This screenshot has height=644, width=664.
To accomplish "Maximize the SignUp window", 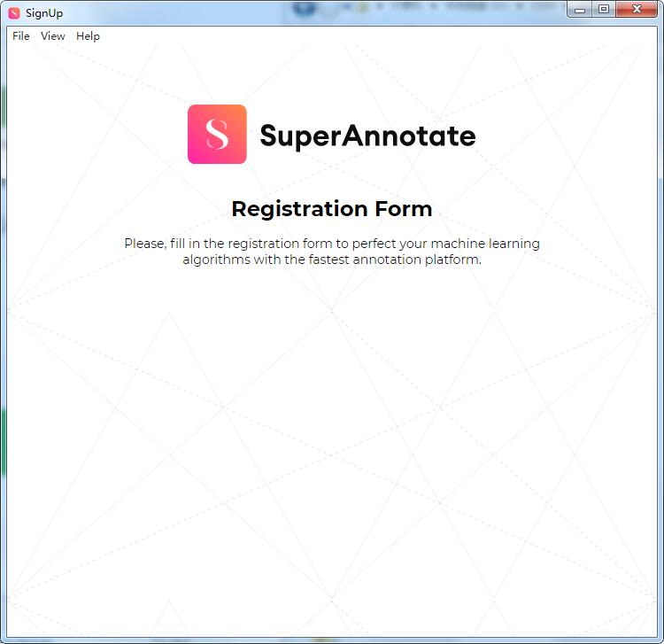I will [604, 10].
